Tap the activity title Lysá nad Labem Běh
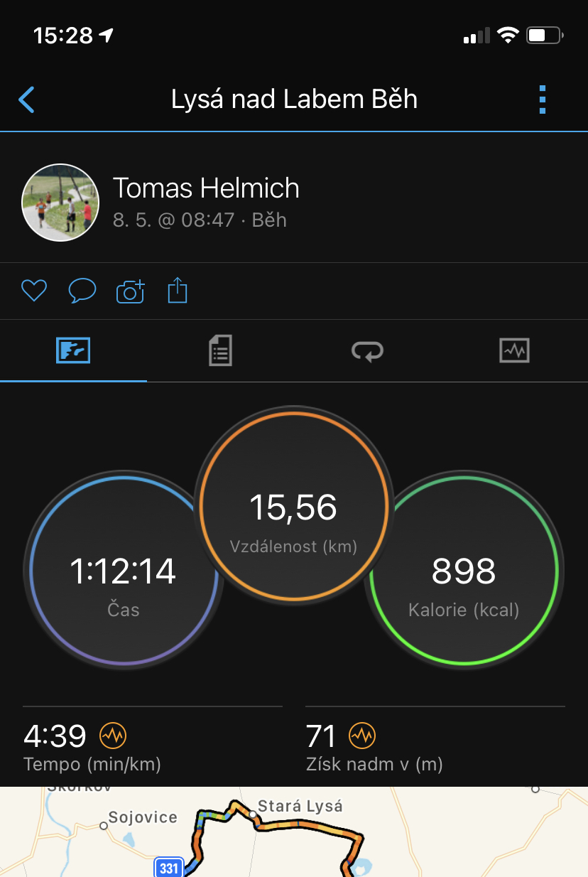Image resolution: width=588 pixels, height=877 pixels. pyautogui.click(x=294, y=99)
